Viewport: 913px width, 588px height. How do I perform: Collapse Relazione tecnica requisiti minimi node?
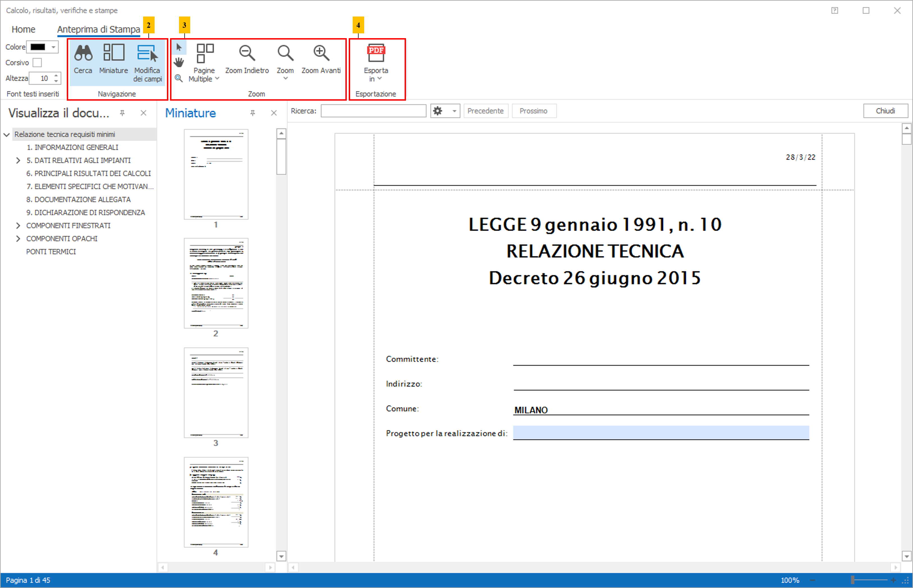tap(6, 134)
